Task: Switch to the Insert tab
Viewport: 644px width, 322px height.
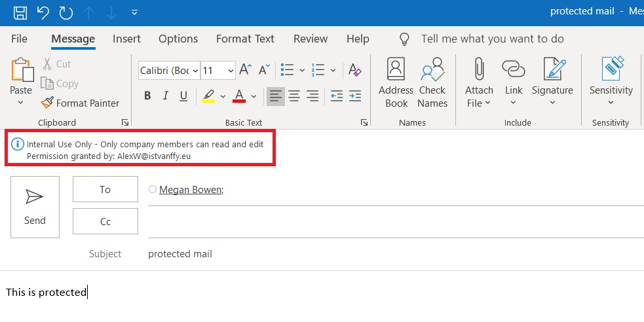Action: click(126, 39)
